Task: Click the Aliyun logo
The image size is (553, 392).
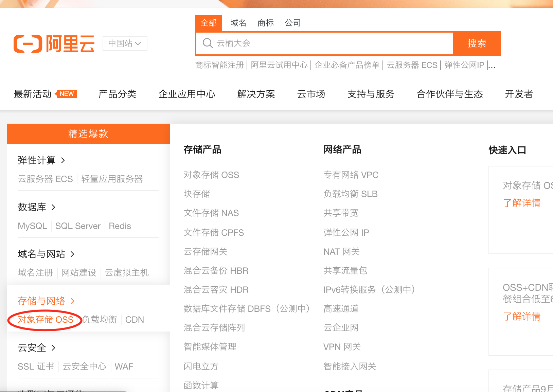Action: (x=54, y=44)
